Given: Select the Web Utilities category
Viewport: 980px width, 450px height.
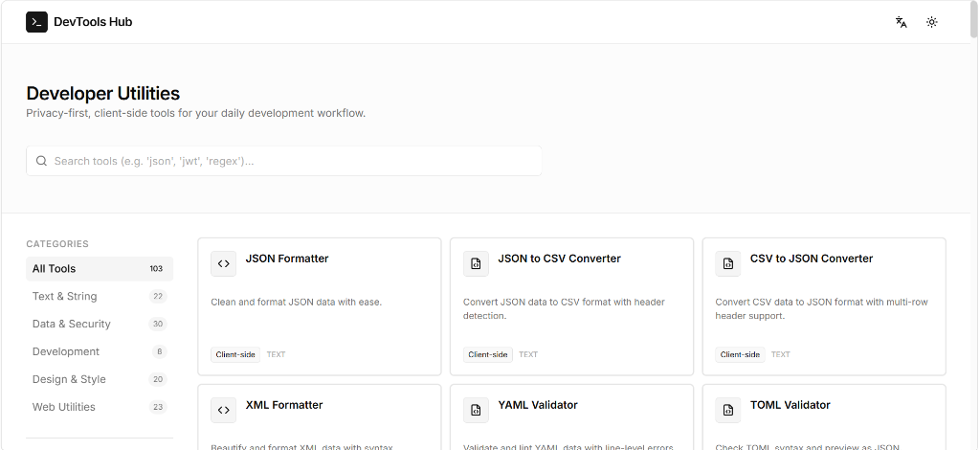Looking at the screenshot, I should [100, 407].
